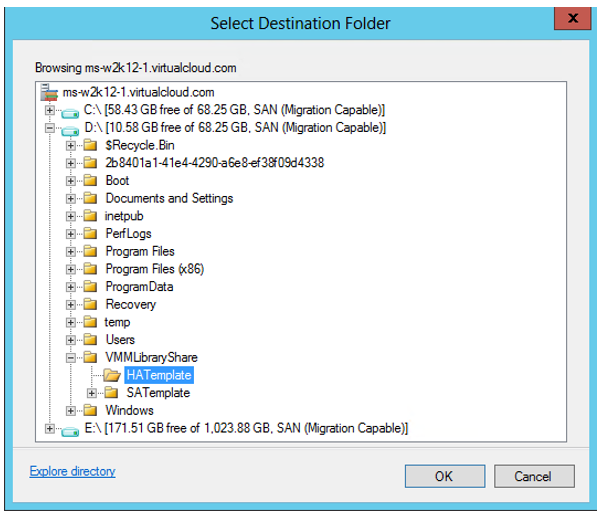Image resolution: width=604 pixels, height=515 pixels.
Task: Collapse the VMMLibraryShare folder node
Action: tap(70, 358)
